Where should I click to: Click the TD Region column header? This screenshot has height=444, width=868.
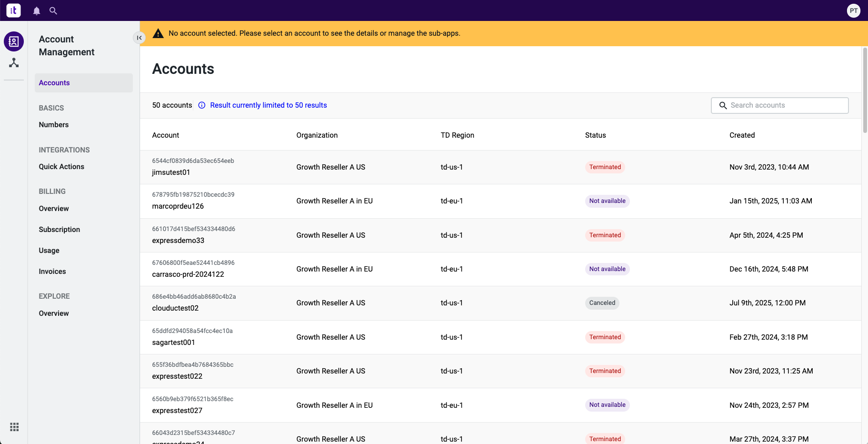pyautogui.click(x=458, y=135)
